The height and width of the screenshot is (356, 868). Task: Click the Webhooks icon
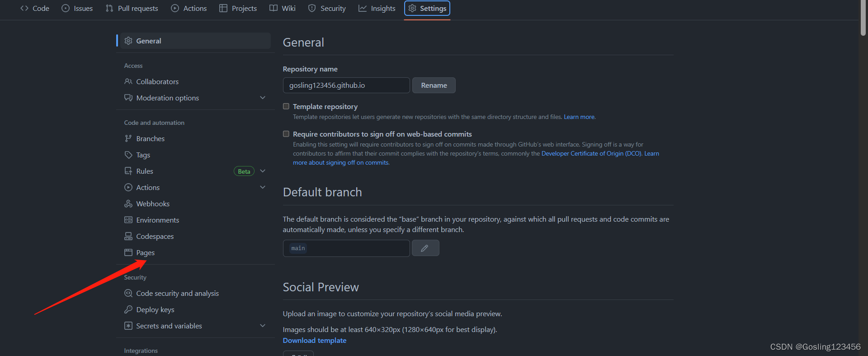point(128,204)
